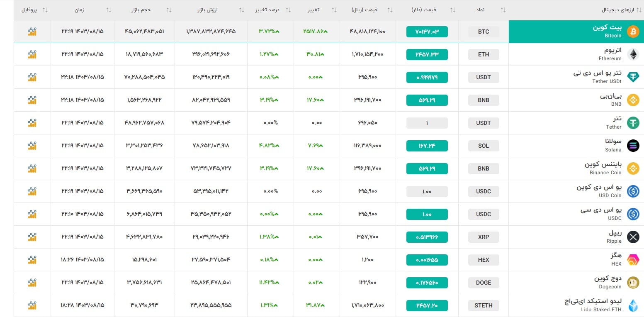Click the Ethereum diamond logo icon
Image resolution: width=644 pixels, height=317 pixels.
(633, 54)
